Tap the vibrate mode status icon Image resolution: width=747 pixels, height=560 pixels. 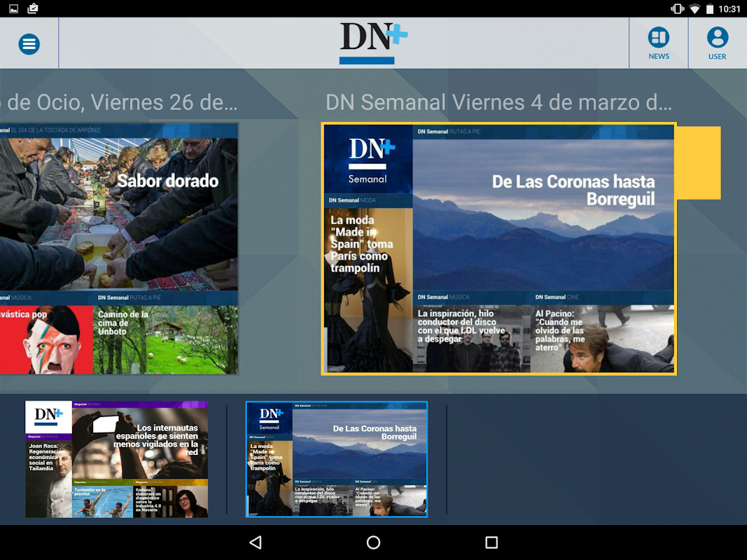pos(677,8)
